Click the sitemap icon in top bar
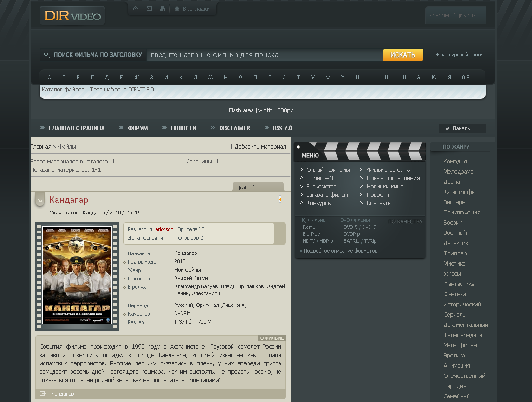532x402 pixels. click(162, 9)
